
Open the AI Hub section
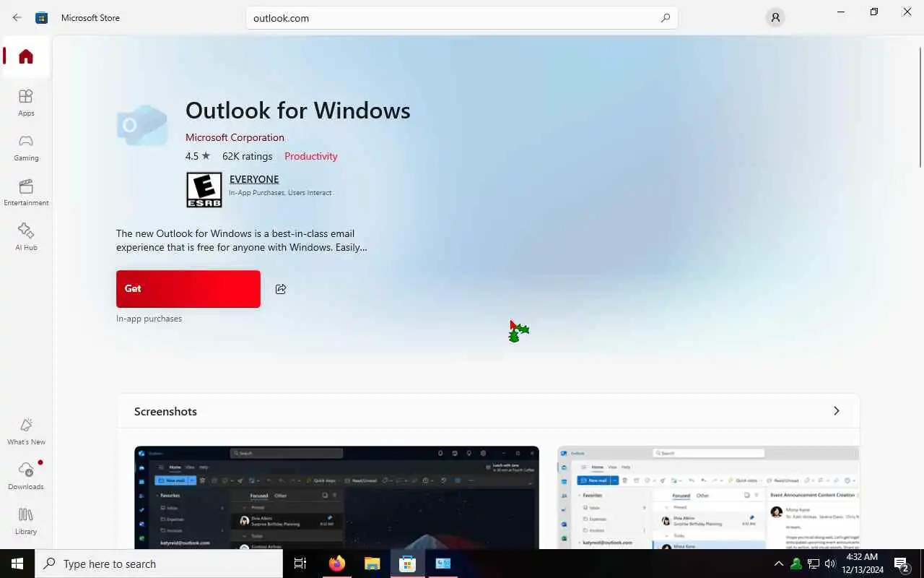(26, 237)
